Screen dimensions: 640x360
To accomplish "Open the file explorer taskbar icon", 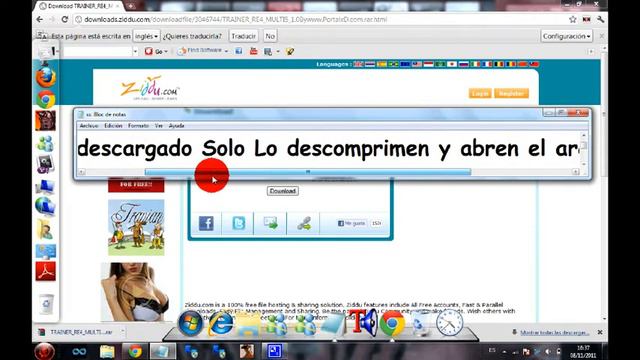I will point(107,351).
